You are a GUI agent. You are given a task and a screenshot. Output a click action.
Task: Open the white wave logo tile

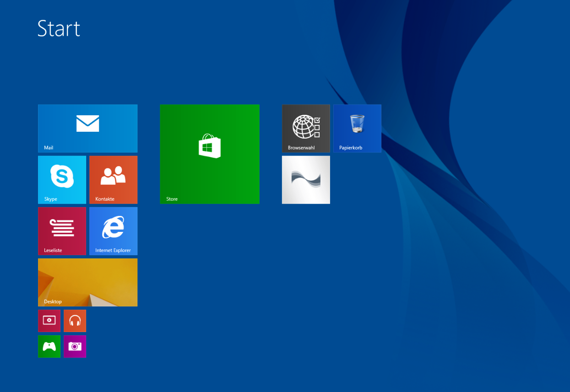click(x=306, y=179)
